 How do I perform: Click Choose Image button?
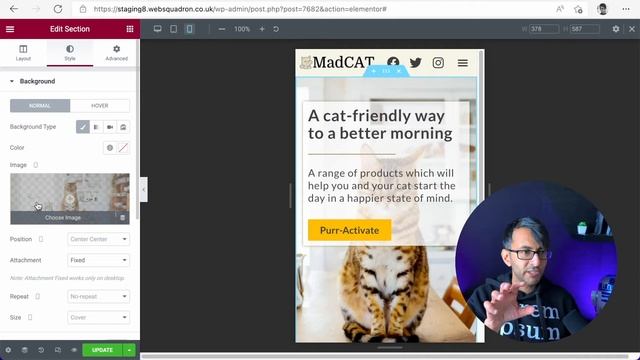(x=63, y=218)
